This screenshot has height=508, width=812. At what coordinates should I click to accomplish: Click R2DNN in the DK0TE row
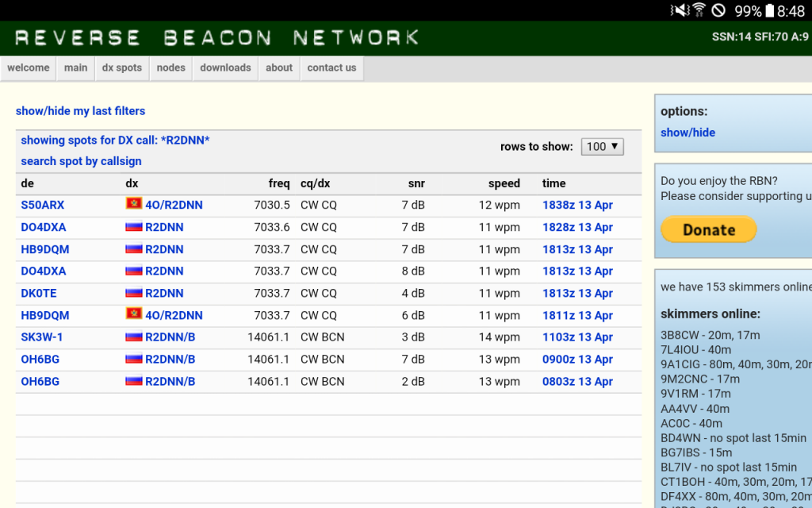[x=164, y=293]
